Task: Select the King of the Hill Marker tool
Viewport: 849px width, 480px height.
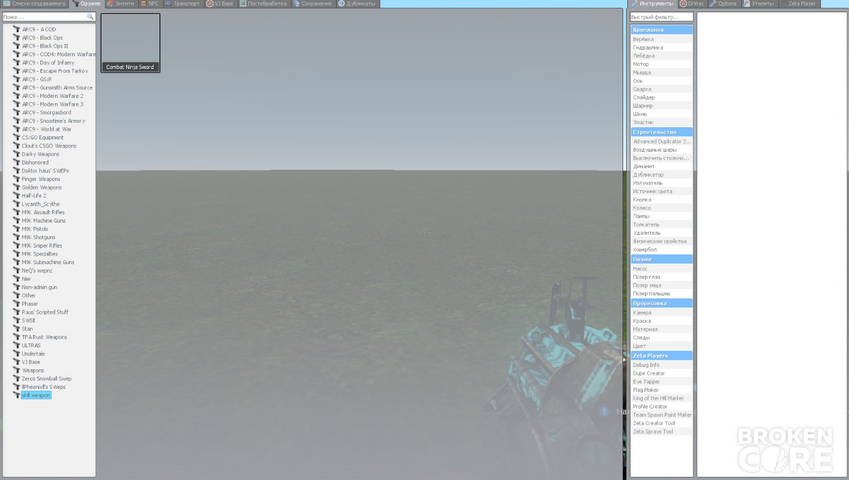Action: tap(661, 398)
